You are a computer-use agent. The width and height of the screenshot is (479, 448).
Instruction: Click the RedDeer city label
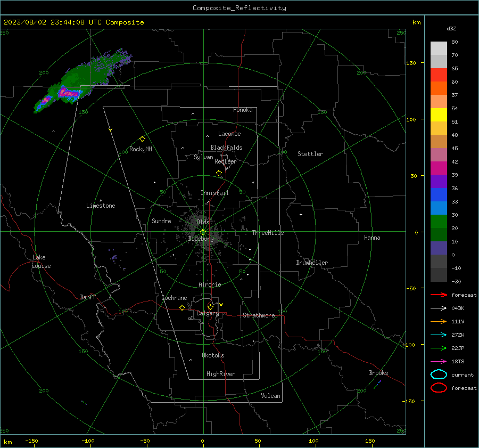click(226, 161)
